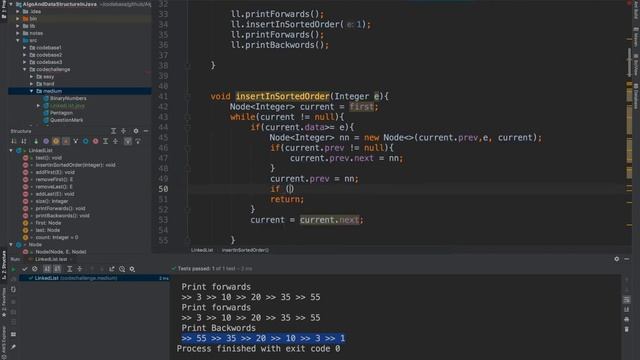Toggle show passed tests checkmark
The height and width of the screenshot is (360, 640).
coord(25,269)
